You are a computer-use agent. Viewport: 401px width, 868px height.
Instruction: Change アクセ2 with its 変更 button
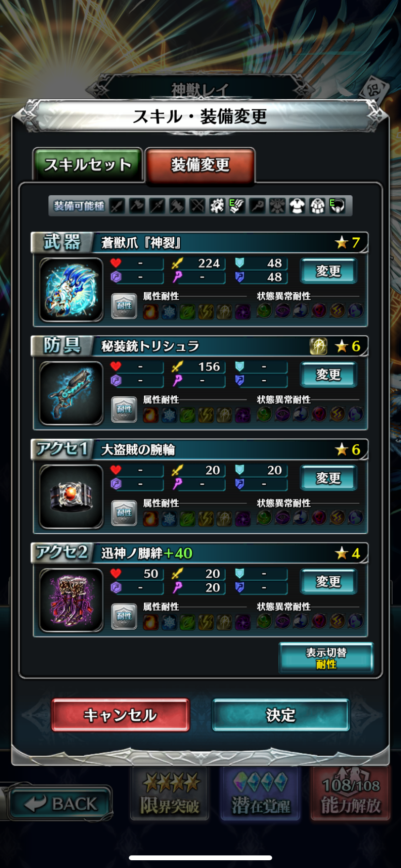click(x=329, y=581)
